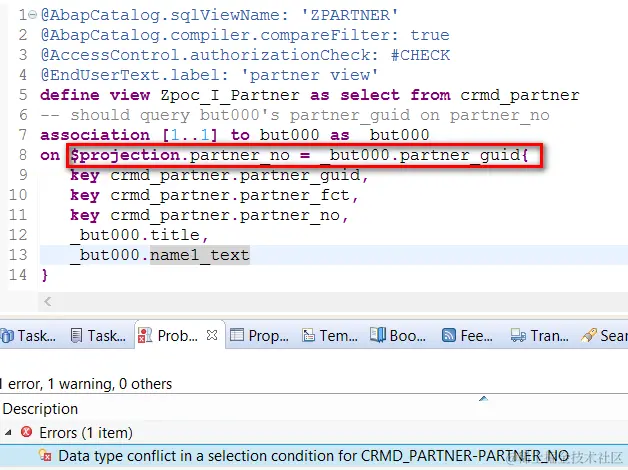
Task: Open the Prop... properties tab
Action: click(x=260, y=335)
